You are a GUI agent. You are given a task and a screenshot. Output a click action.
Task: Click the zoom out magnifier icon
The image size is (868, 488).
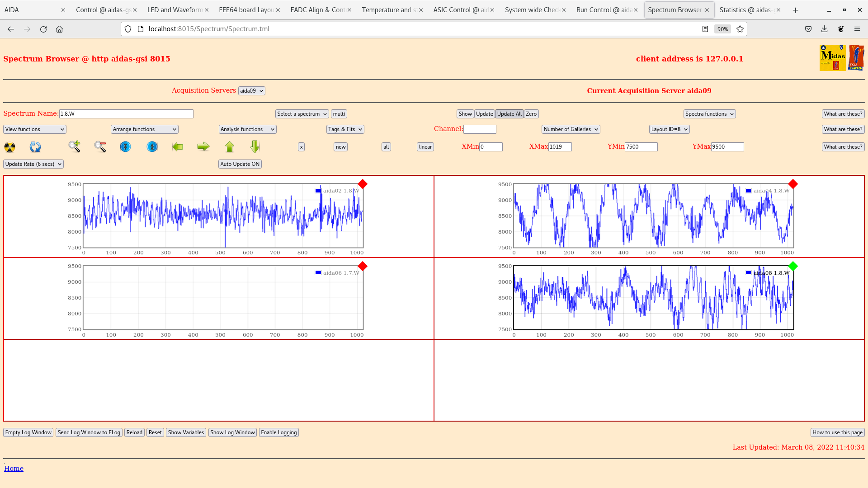pyautogui.click(x=100, y=146)
